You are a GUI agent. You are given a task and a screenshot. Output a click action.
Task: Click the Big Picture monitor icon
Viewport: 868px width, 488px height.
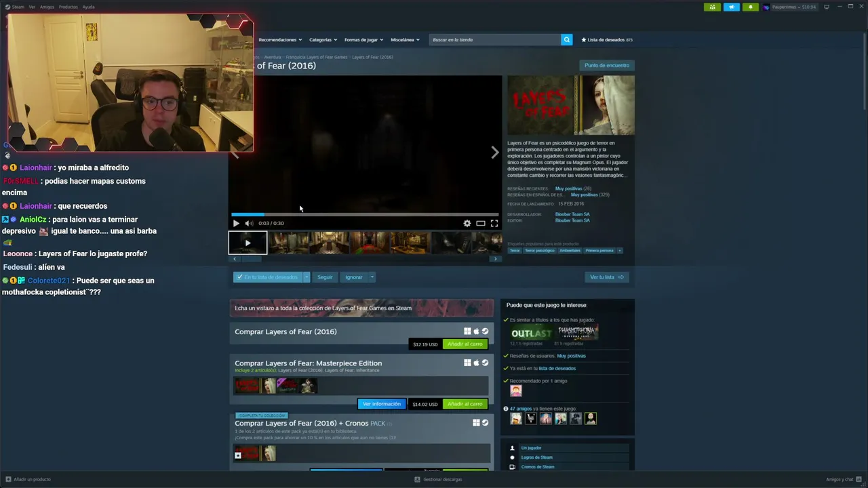[827, 7]
